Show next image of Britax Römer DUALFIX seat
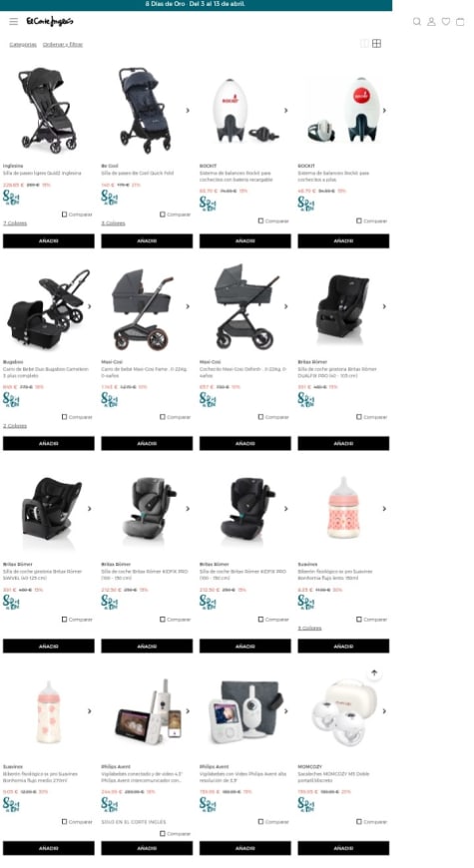474x868 pixels. (384, 306)
